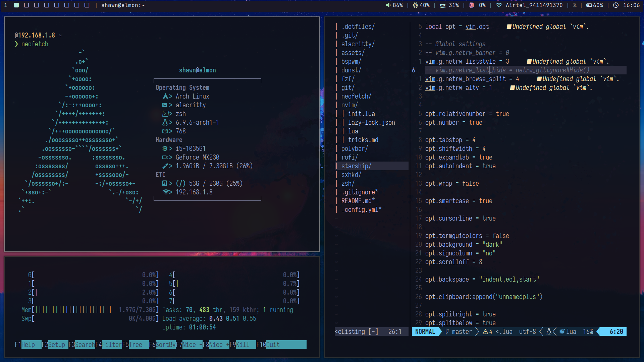
Task: Click the CPU chip icon in polybar
Action: (472, 5)
